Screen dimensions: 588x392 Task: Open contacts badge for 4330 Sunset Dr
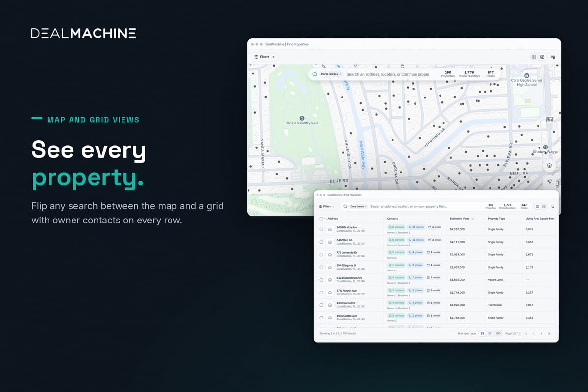396,303
